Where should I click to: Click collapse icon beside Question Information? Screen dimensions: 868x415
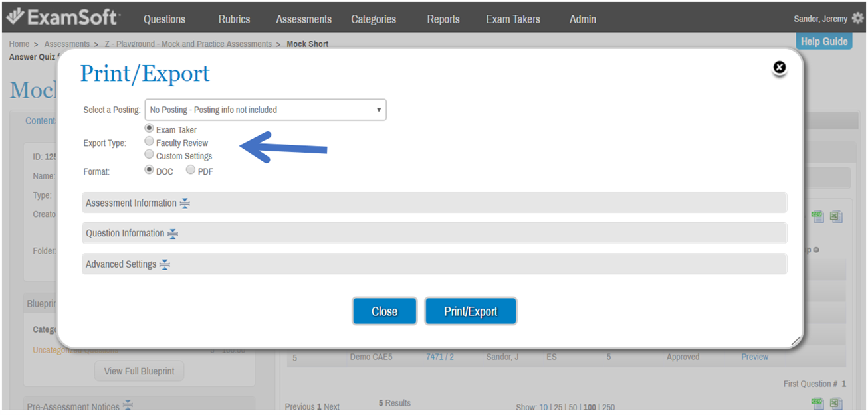[173, 234]
